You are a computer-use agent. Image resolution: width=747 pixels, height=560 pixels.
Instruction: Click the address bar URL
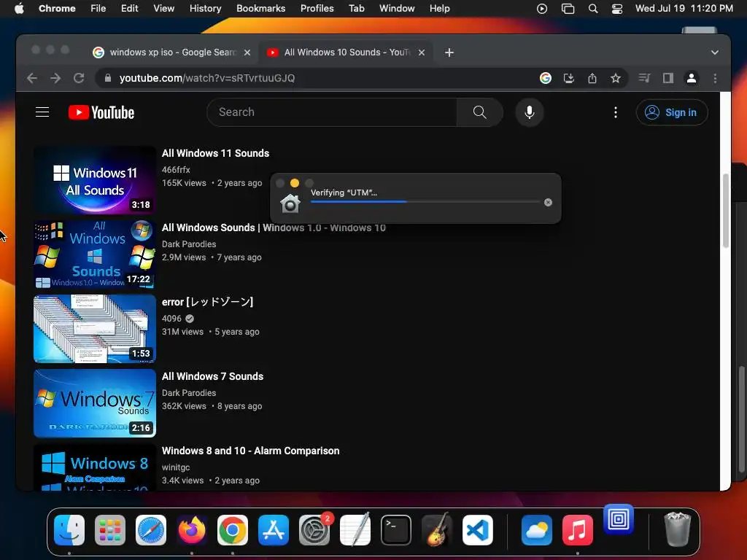click(206, 78)
